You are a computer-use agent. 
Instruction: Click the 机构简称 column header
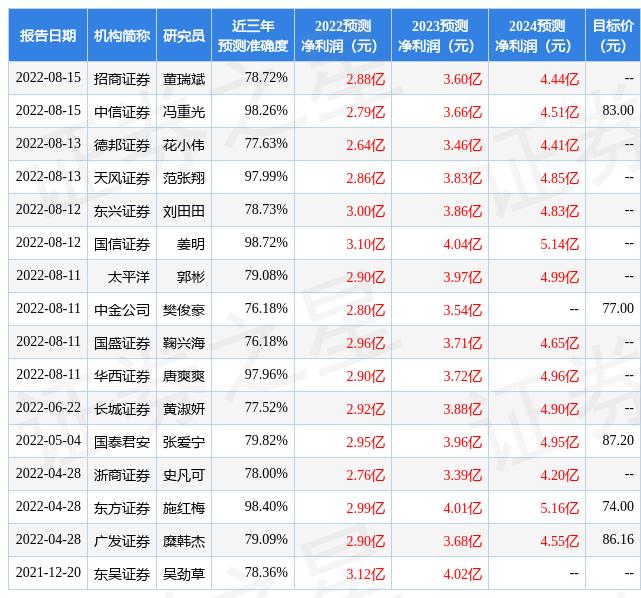point(122,36)
